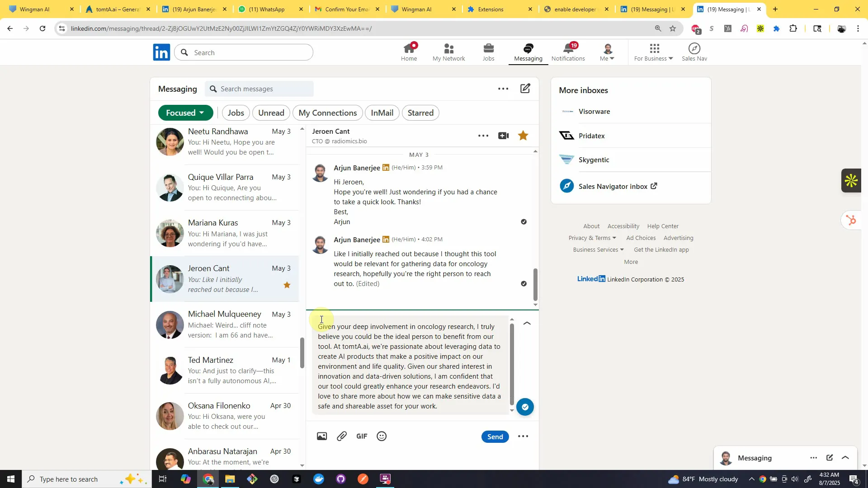Click the blue checkmark assistant button
Viewport: 868px width, 488px height.
pos(525,407)
